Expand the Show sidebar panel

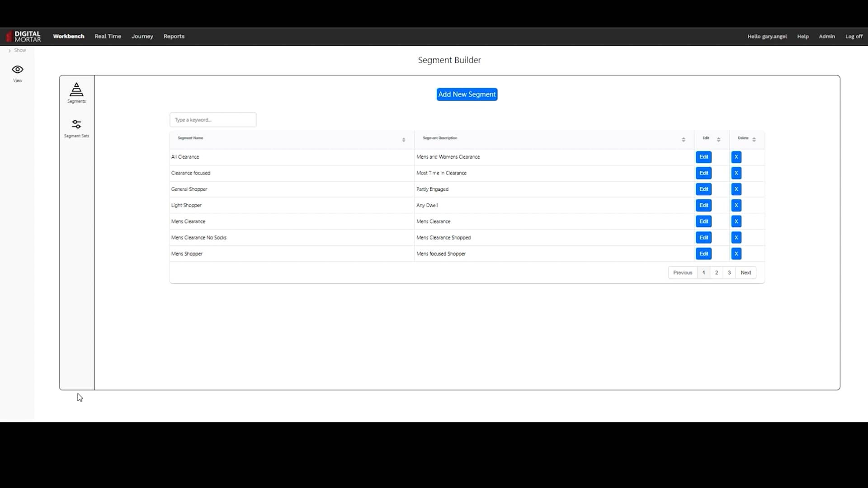[17, 50]
